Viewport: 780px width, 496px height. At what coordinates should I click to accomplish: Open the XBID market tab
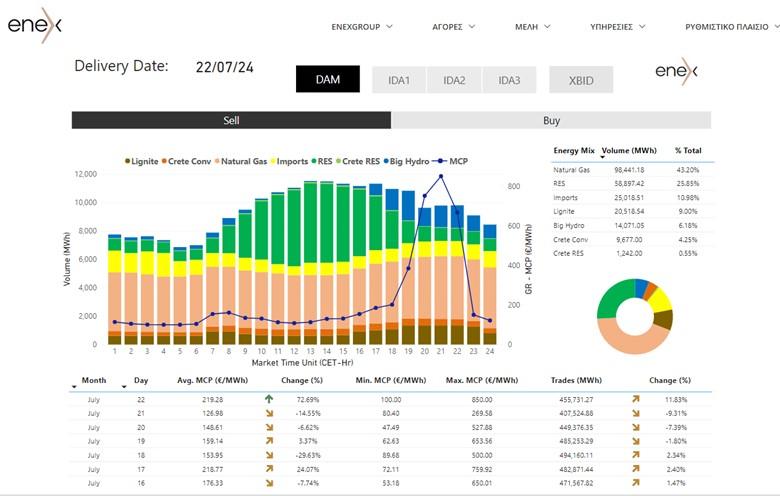(581, 80)
